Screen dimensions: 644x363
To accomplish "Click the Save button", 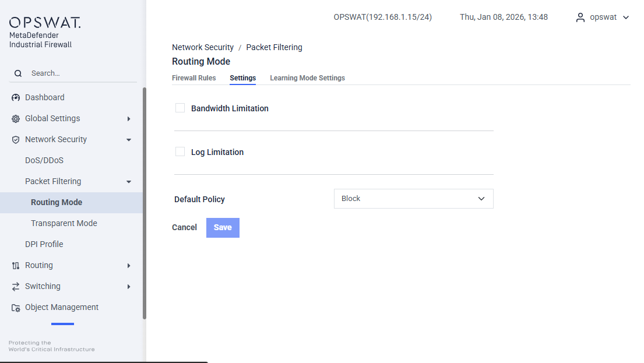I will pos(223,227).
